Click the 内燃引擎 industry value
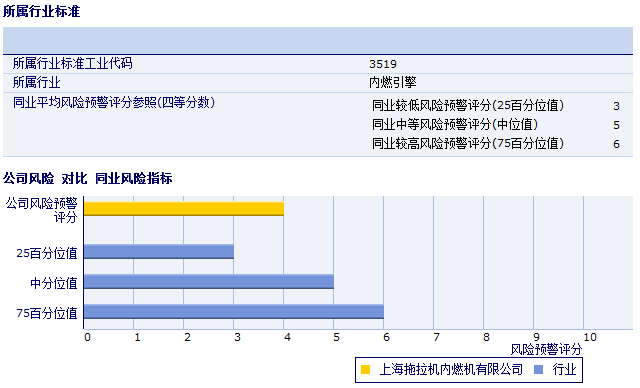Image resolution: width=640 pixels, height=388 pixels. [x=393, y=82]
